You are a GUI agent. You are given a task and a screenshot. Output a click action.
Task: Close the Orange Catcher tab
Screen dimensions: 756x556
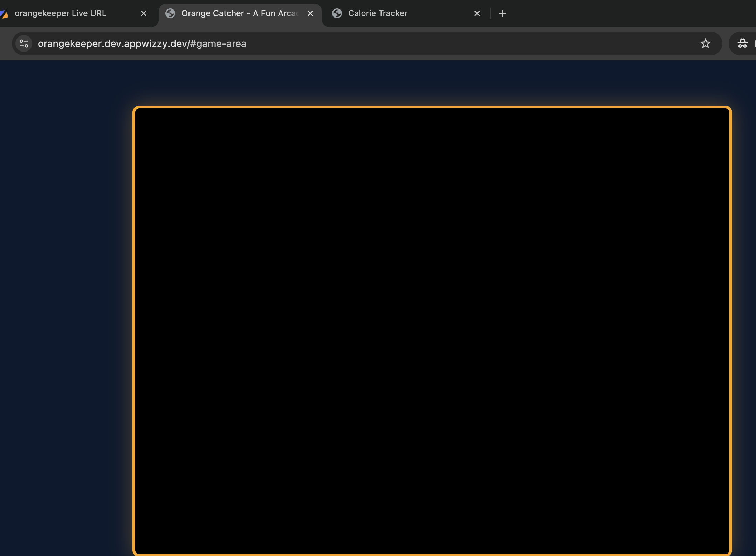point(310,14)
